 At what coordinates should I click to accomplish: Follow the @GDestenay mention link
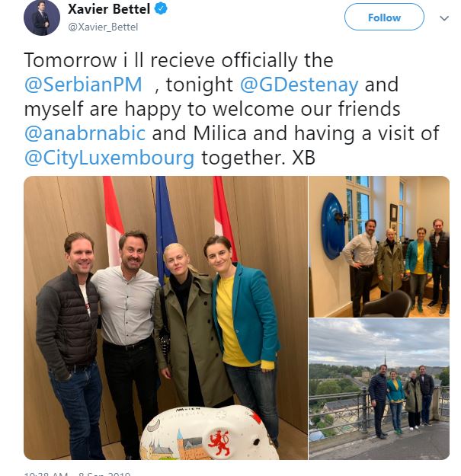[x=299, y=85]
